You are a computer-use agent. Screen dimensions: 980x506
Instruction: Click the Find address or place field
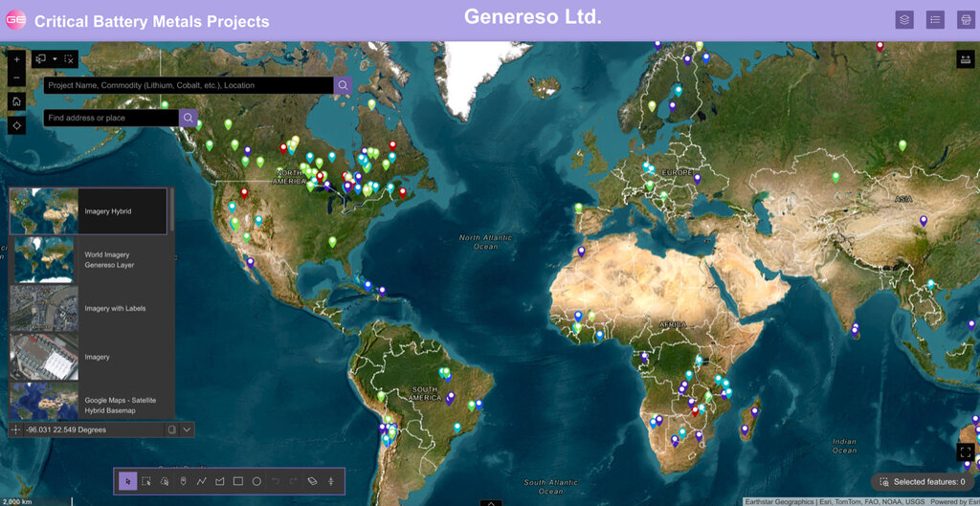[111, 118]
